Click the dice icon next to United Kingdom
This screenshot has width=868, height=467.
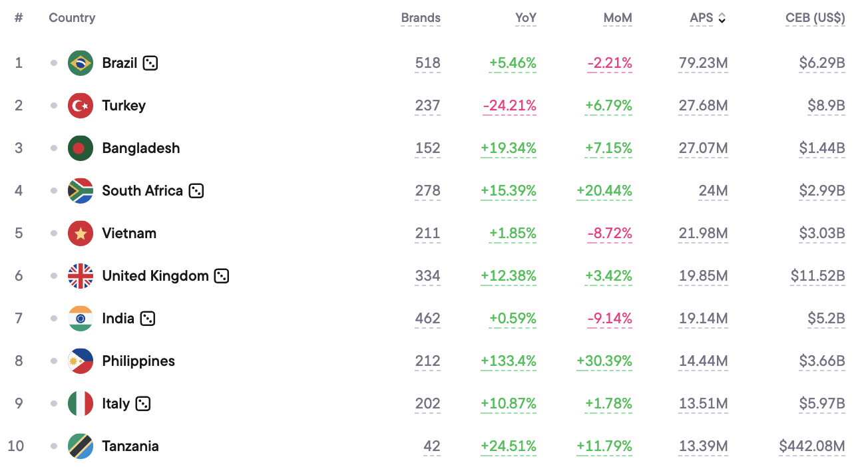coord(222,276)
